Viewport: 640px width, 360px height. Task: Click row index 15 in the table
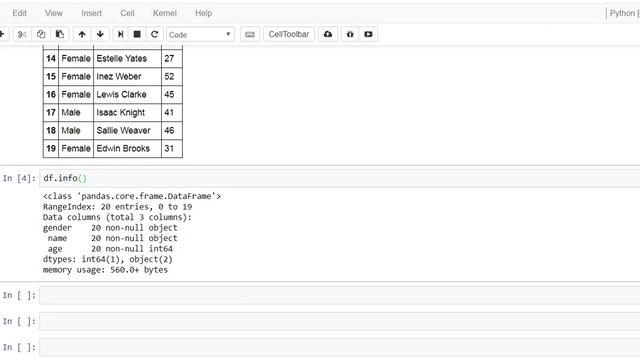(x=51, y=76)
